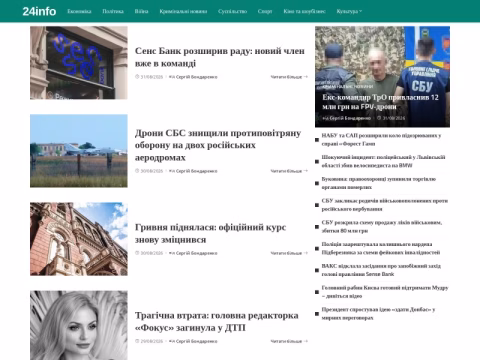Viewport: 480px width, 360px height.
Task: Open sidebar story 'НАБУ та САП розширили коло'
Action: (x=381, y=140)
